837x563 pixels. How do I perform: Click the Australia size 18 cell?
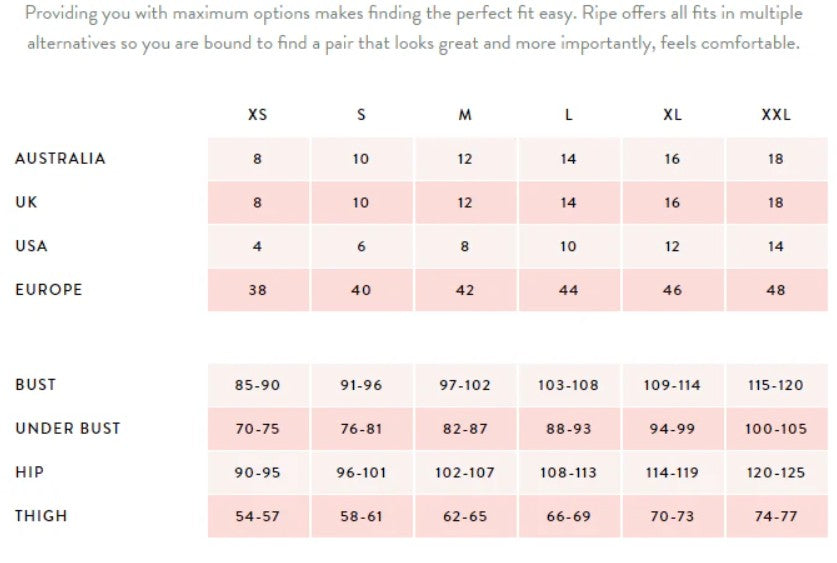tap(775, 159)
